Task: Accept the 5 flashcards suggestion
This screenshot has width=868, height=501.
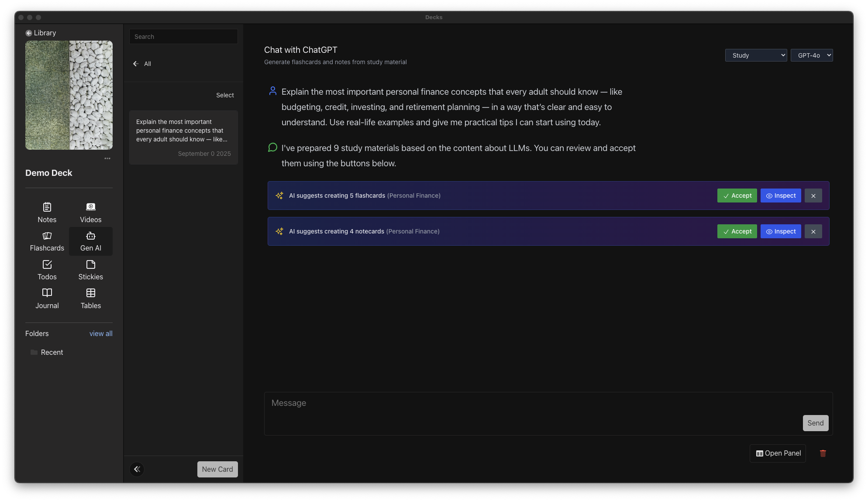Action: click(737, 196)
